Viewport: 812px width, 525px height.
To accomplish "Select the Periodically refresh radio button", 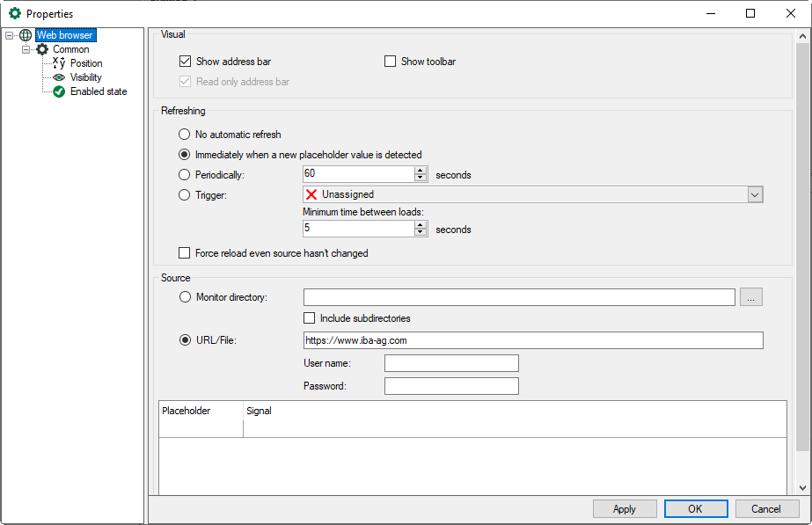I will [184, 175].
